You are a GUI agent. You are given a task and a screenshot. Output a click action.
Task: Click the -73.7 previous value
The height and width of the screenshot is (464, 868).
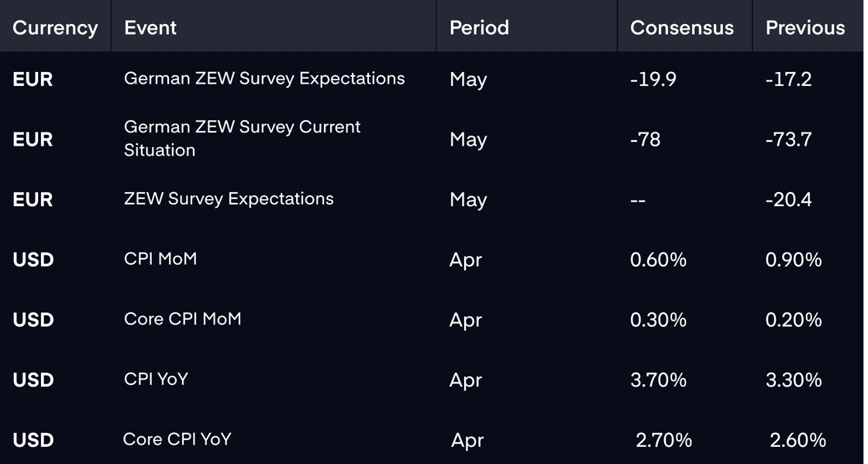788,139
